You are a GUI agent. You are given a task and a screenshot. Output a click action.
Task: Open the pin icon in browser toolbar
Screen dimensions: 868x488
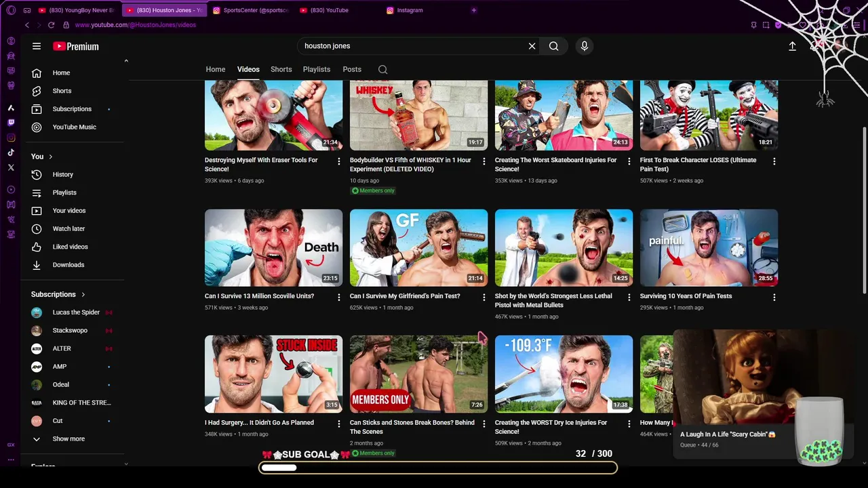[x=753, y=25]
